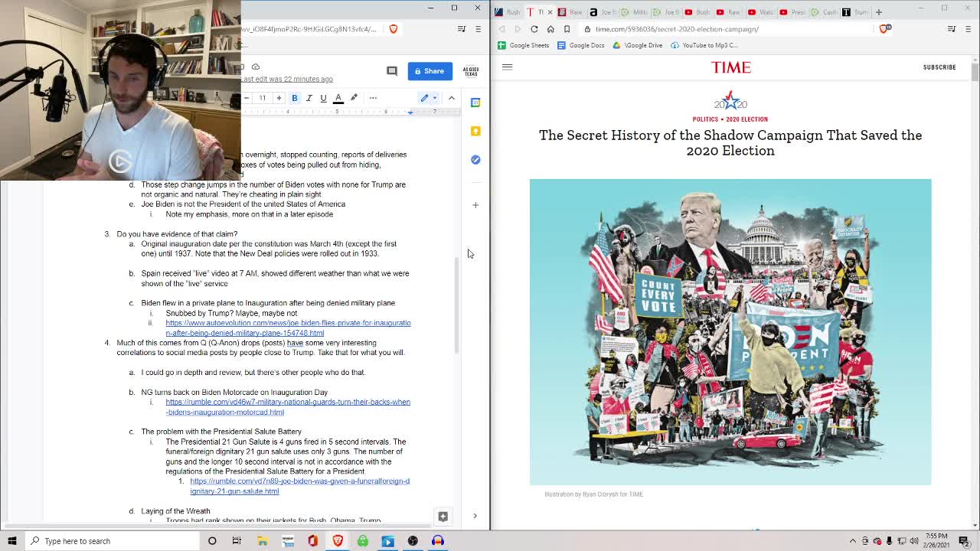The width and height of the screenshot is (980, 551).
Task: Open a new tab in right browser
Action: [x=879, y=12]
